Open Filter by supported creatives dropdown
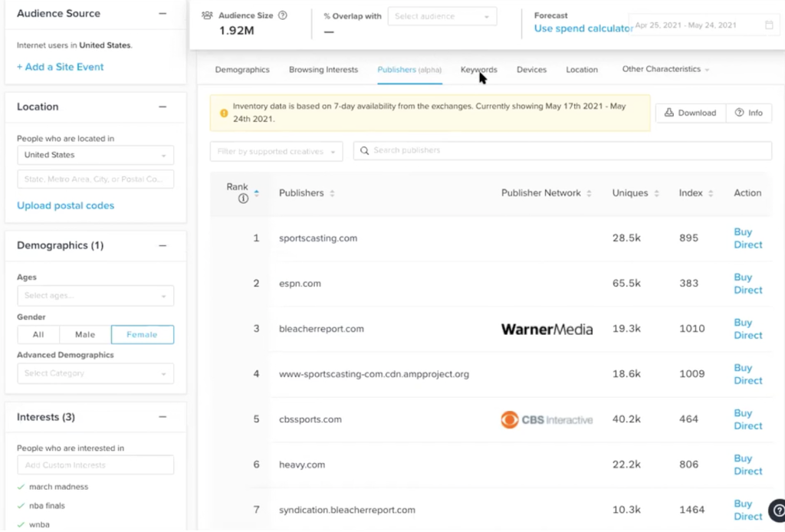Screen dimensions: 785x532 (276, 152)
